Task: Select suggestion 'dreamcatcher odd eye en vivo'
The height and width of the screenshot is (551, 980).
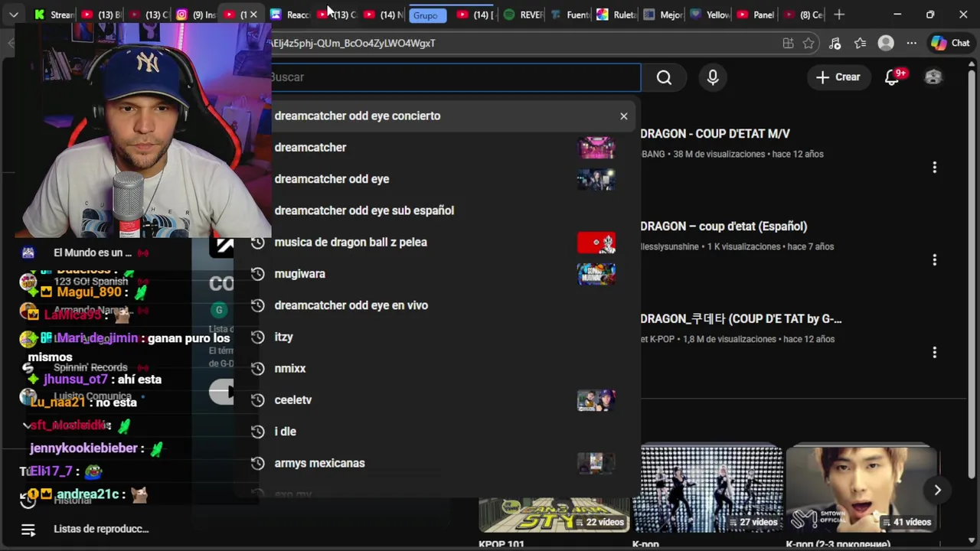Action: tap(351, 305)
